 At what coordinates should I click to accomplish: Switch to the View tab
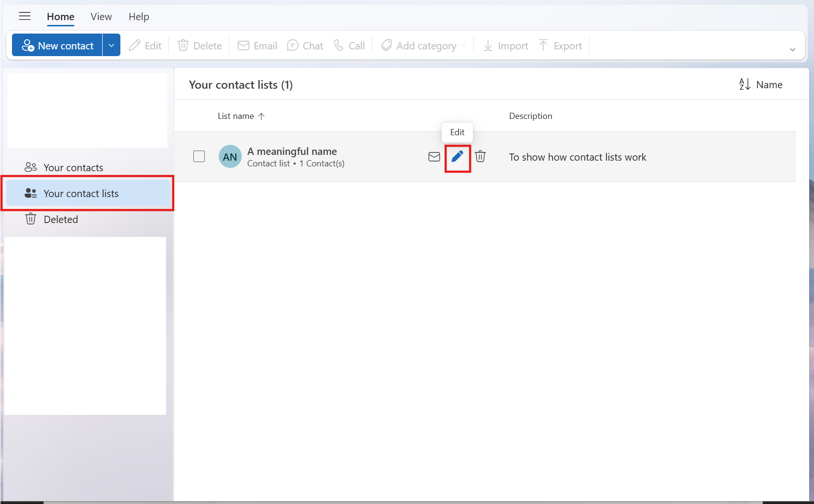[x=101, y=16]
